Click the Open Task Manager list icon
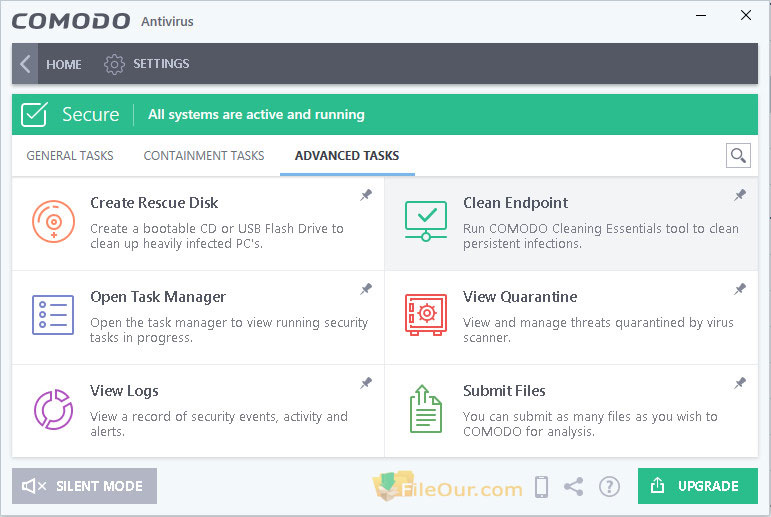Image resolution: width=771 pixels, height=517 pixels. (x=53, y=315)
